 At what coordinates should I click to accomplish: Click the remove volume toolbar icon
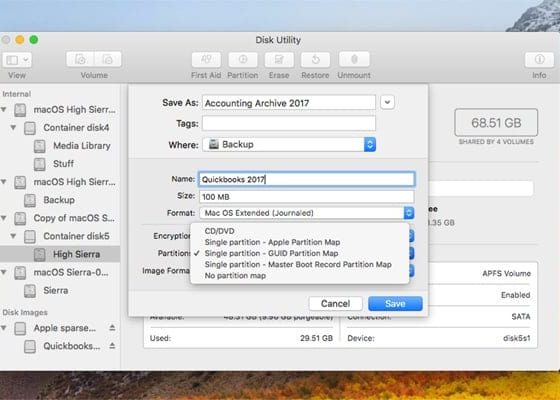point(108,59)
